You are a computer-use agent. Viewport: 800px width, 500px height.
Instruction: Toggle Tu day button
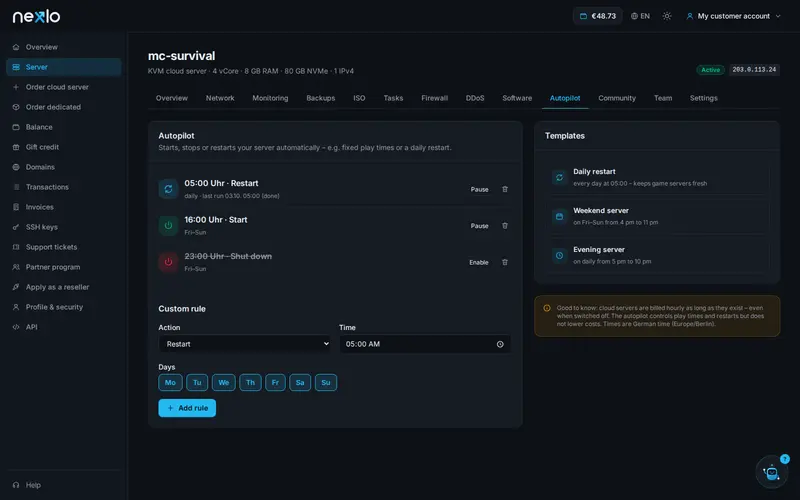197,383
